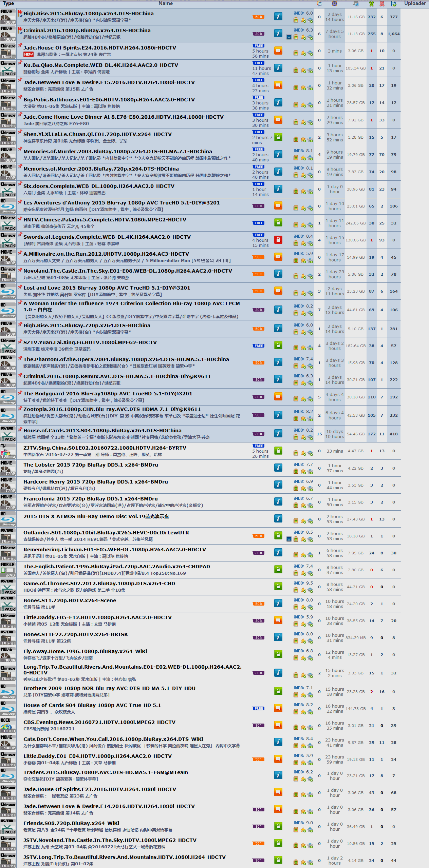Sort by comments using the speech bubble header icon
Screen dimensions: 429x868
tap(319, 4)
